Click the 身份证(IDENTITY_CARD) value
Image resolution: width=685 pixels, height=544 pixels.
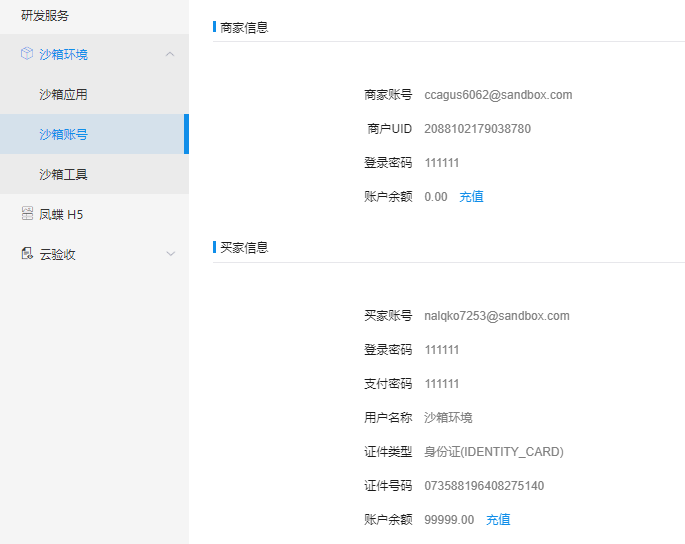pos(494,452)
